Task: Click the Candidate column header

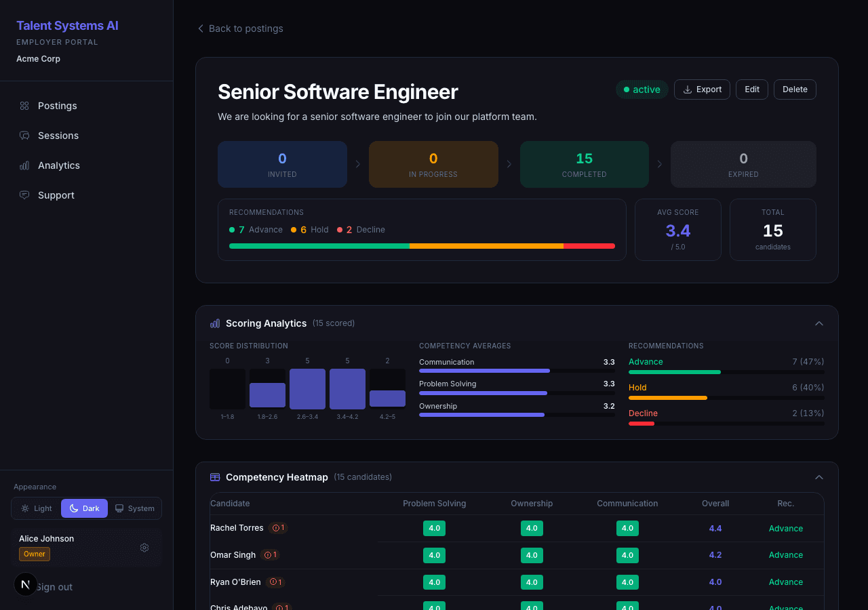Action: click(230, 504)
